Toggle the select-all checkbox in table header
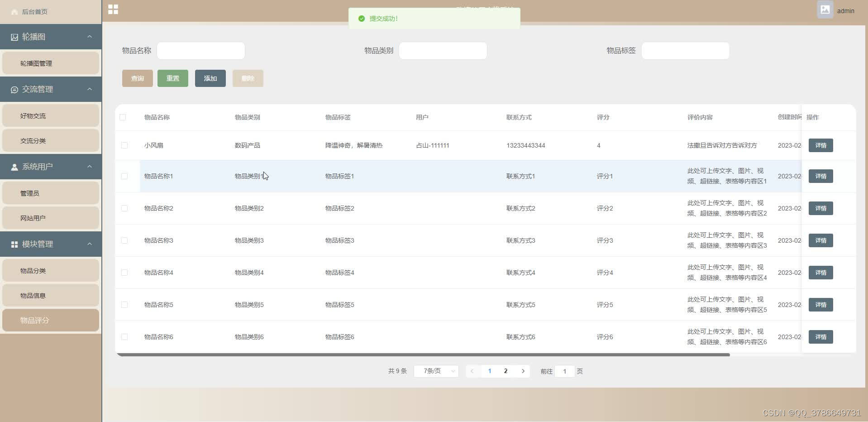Viewport: 868px width, 422px height. [x=123, y=117]
